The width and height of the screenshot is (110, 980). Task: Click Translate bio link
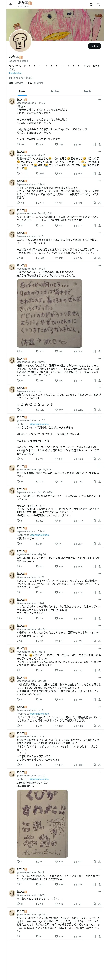pos(15,73)
